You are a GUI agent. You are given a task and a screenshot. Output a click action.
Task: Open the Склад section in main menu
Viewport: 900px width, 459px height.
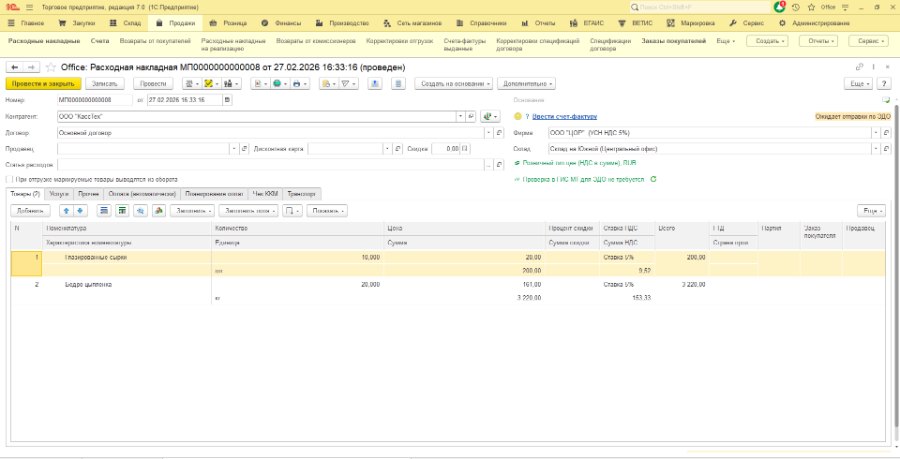tap(131, 24)
